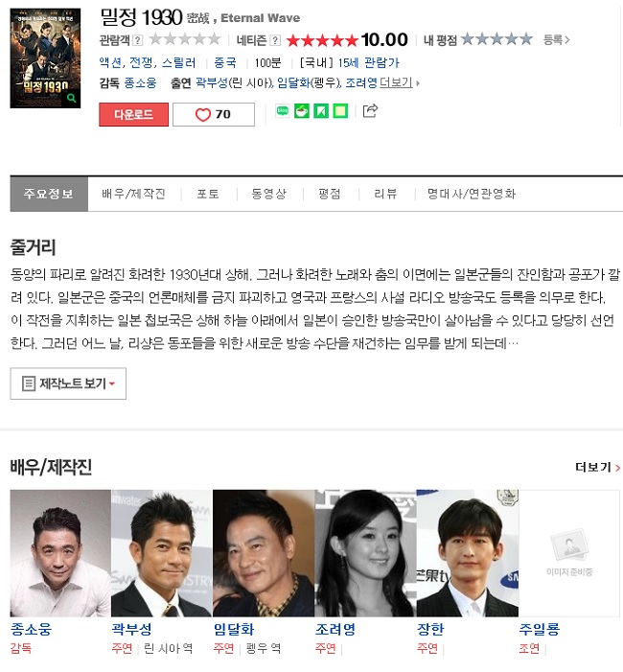Click the green memo share icon
This screenshot has height=672, width=623.
pyautogui.click(x=340, y=111)
